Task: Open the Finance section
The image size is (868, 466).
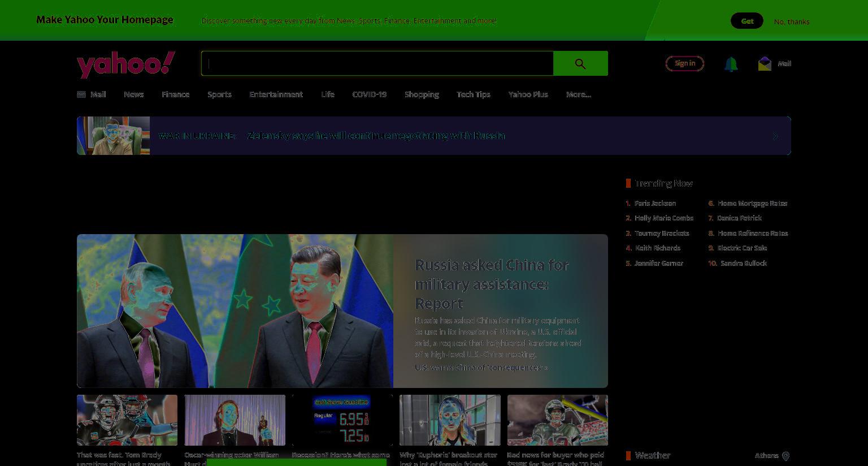Action: pos(175,94)
